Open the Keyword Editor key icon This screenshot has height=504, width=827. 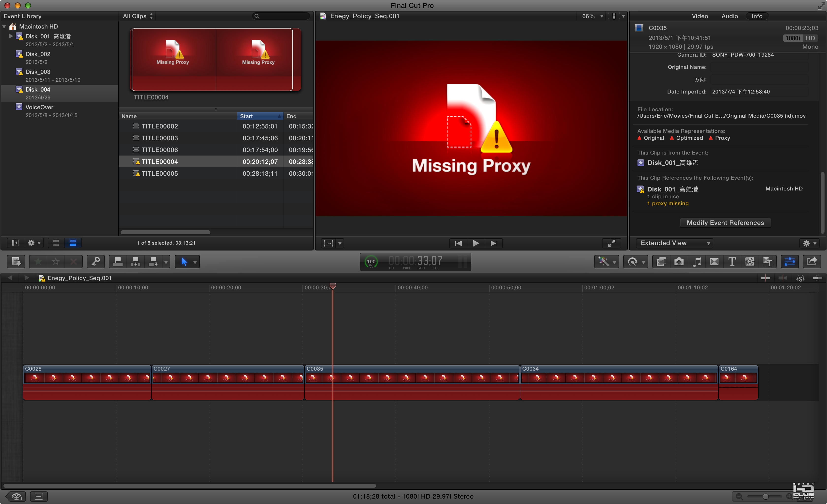coord(96,261)
